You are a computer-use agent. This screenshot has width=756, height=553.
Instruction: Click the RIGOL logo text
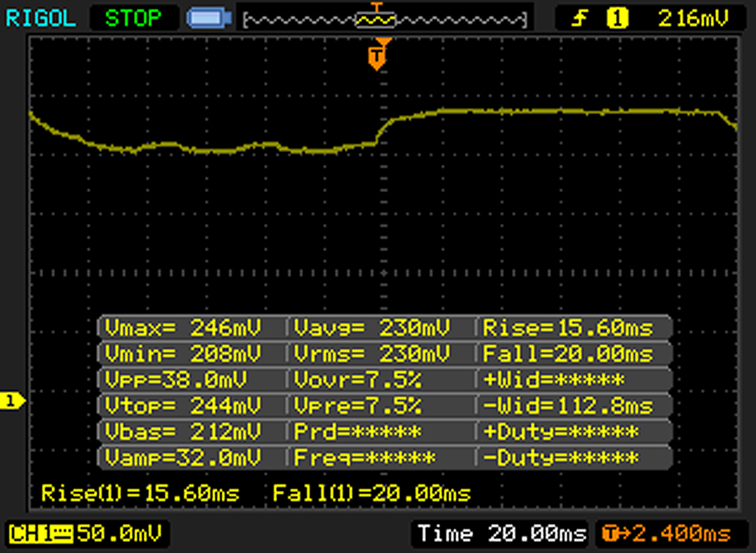(x=40, y=18)
